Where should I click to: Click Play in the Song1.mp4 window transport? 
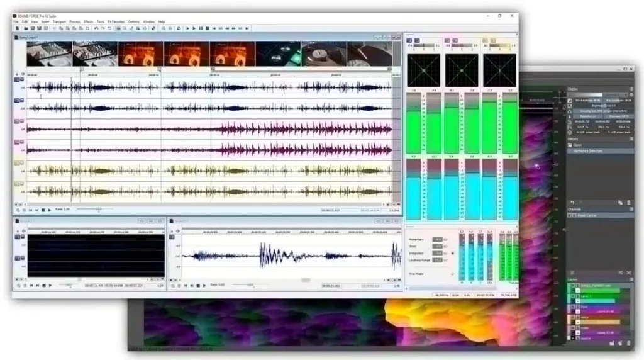click(x=49, y=210)
